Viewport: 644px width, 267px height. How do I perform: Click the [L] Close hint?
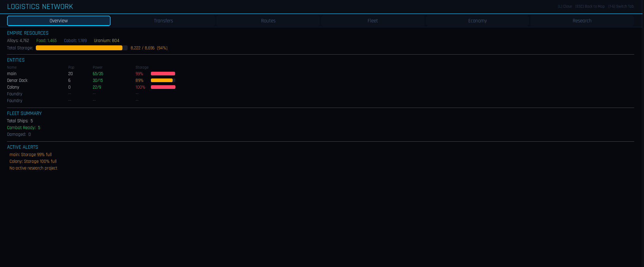(565, 6)
